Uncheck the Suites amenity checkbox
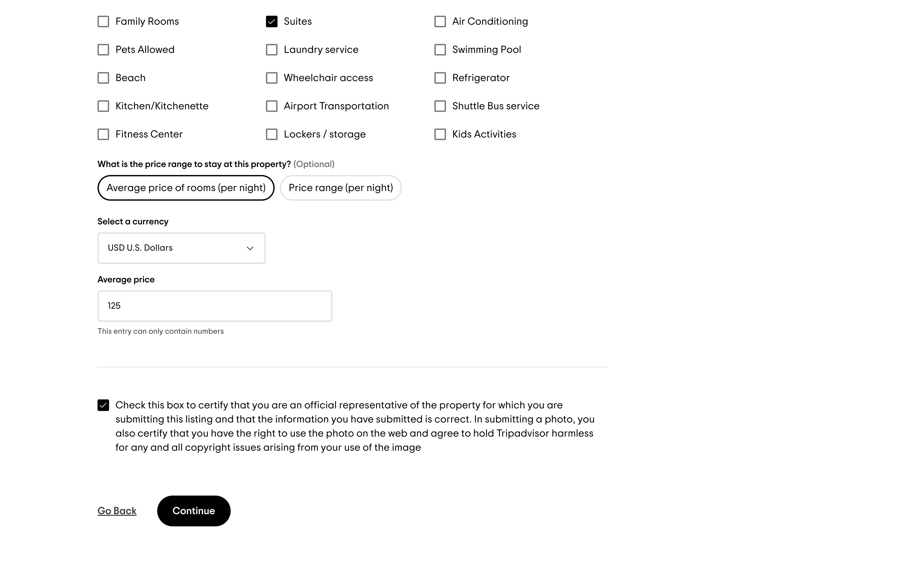Image resolution: width=924 pixels, height=577 pixels. [271, 21]
